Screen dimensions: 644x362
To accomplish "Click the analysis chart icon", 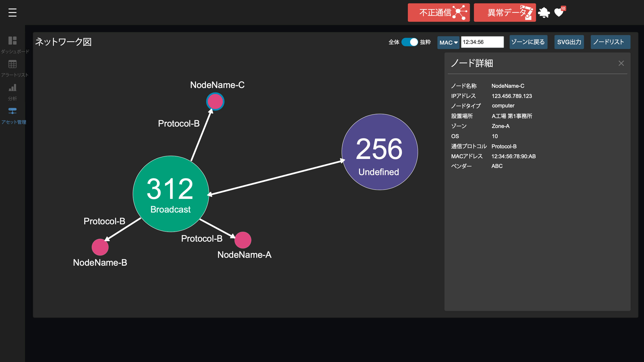I will (x=12, y=88).
